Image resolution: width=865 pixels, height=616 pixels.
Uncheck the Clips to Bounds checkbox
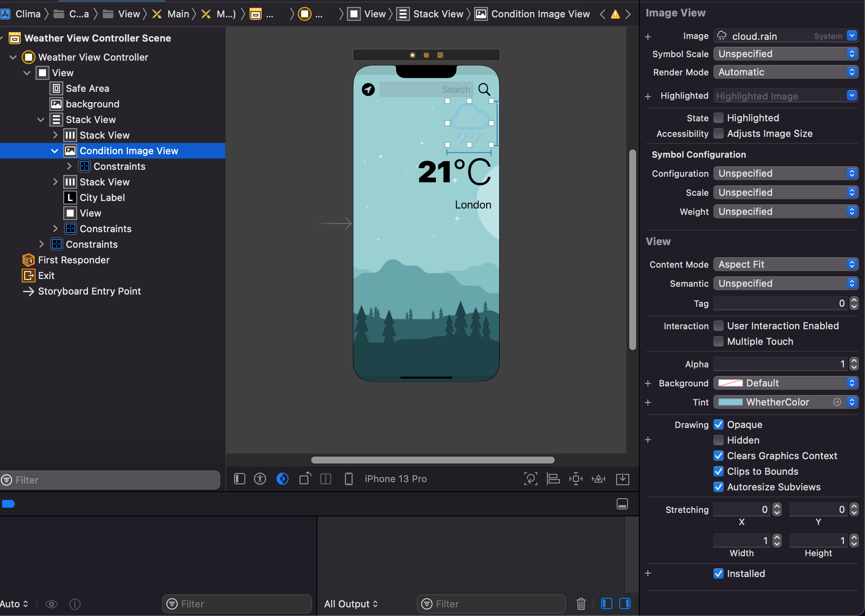click(x=719, y=471)
